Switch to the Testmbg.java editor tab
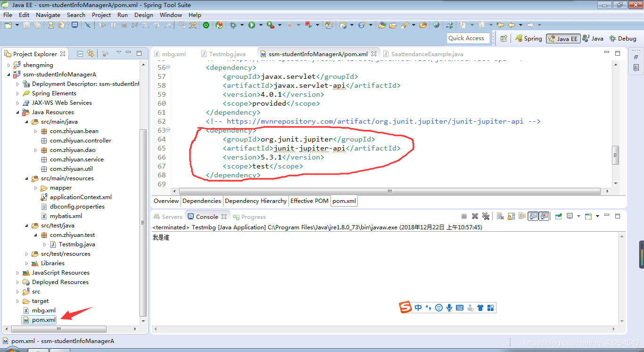644x352 pixels. click(x=223, y=54)
